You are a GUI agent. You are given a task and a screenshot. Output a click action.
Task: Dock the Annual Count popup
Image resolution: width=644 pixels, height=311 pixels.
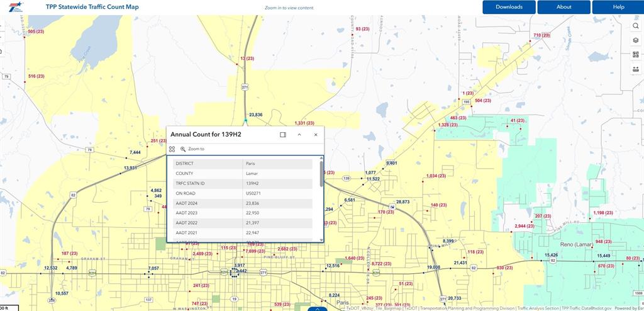(283, 135)
